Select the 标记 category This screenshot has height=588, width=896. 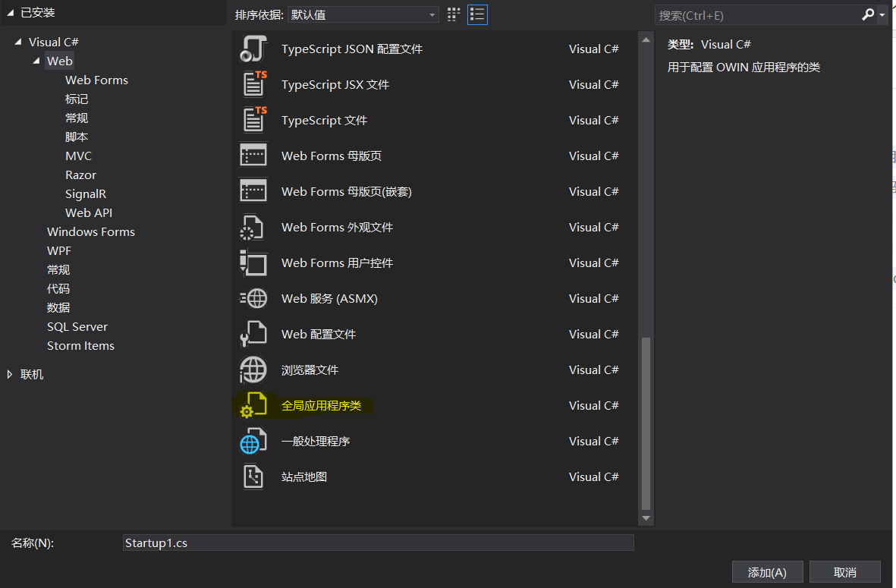coord(77,99)
